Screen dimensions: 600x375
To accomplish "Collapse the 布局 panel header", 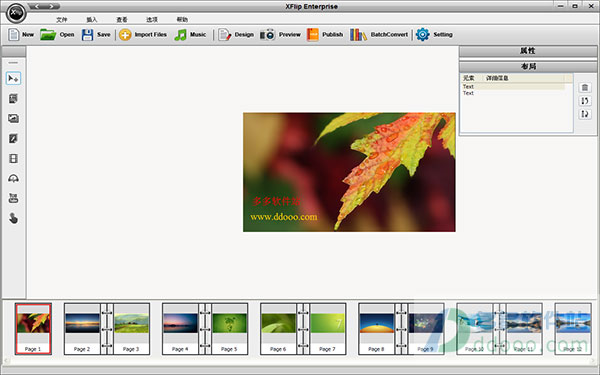I will pyautogui.click(x=528, y=67).
